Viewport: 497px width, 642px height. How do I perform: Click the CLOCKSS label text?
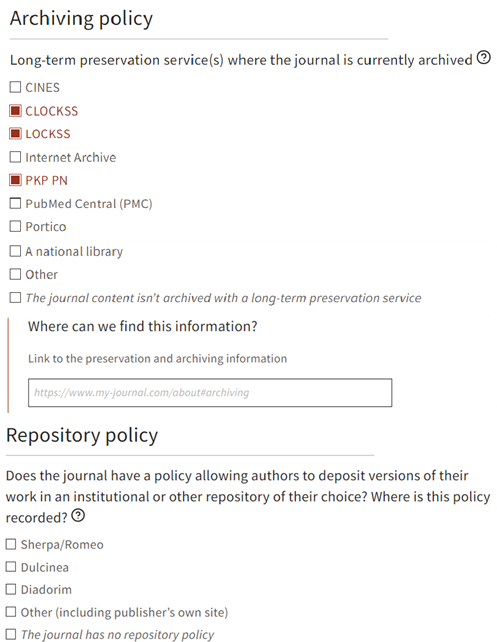click(52, 111)
